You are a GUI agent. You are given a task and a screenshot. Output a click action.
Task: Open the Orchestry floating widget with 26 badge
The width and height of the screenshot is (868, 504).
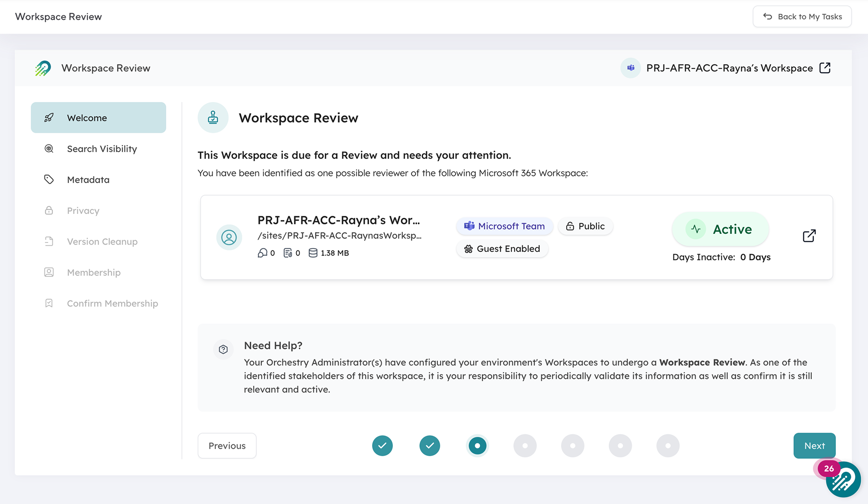tap(843, 480)
